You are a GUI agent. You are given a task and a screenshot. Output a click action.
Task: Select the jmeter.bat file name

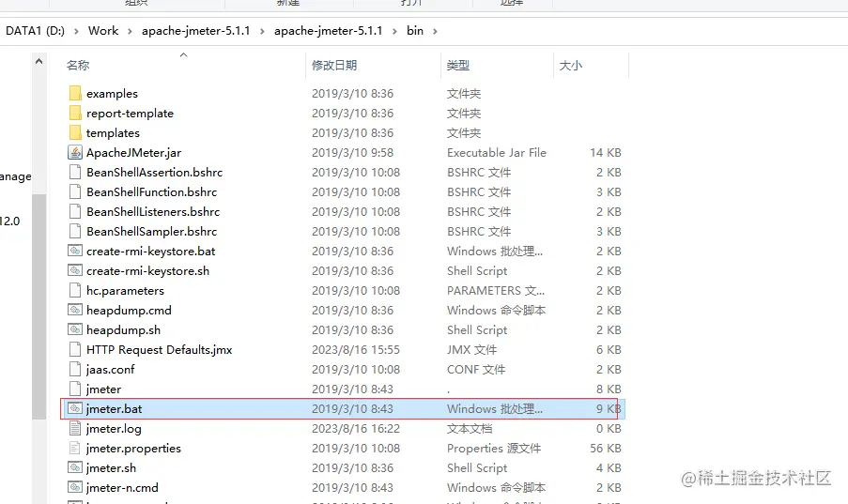click(x=115, y=409)
